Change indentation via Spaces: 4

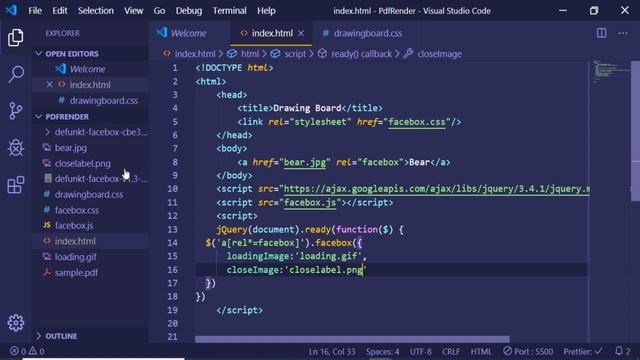(382, 351)
